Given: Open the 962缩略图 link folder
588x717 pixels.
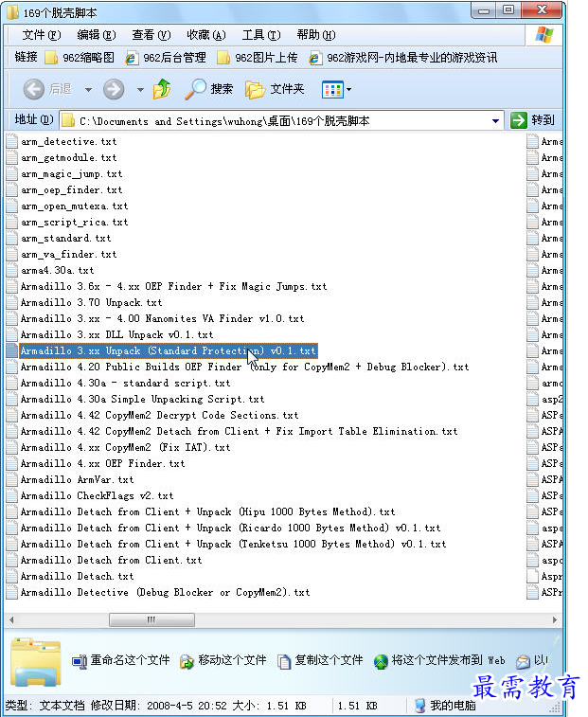Looking at the screenshot, I should pos(80,58).
